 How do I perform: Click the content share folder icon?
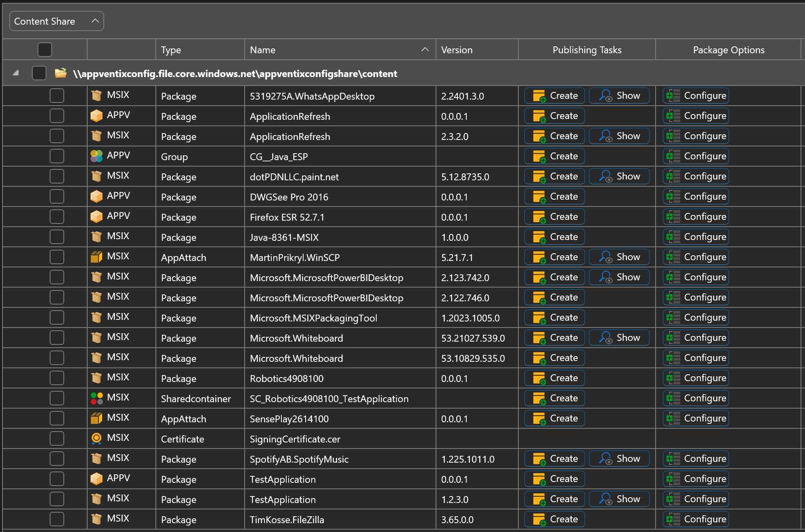61,73
